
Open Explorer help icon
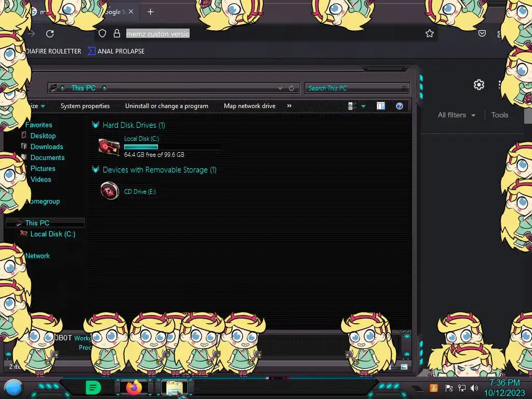pos(400,106)
